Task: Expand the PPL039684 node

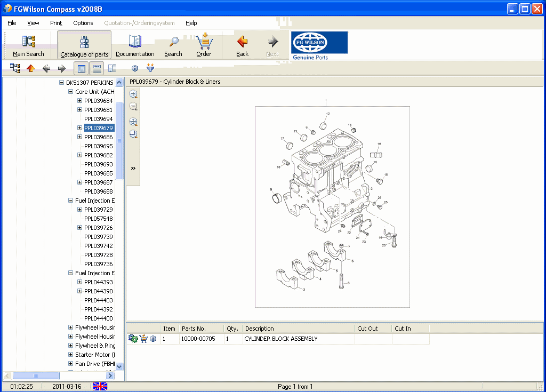Action: 80,101
